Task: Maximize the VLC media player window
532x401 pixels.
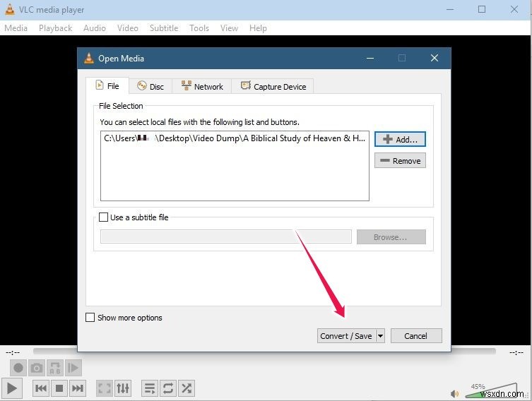Action: click(x=482, y=9)
